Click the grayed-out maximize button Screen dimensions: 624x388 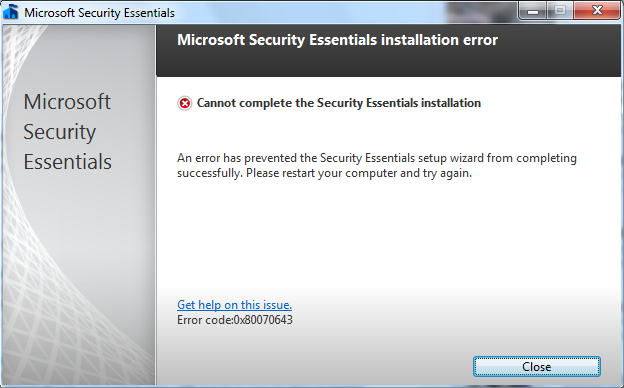(x=560, y=11)
